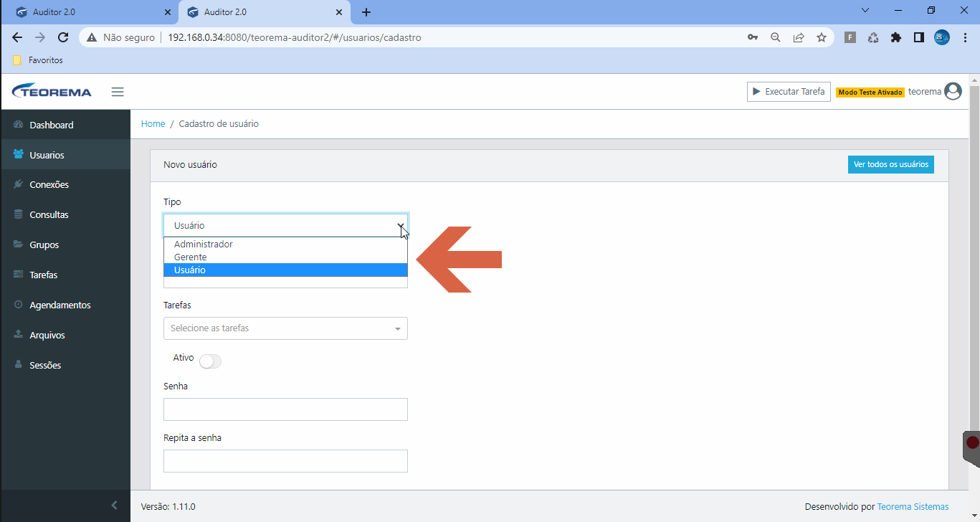The width and height of the screenshot is (980, 522).
Task: Toggle the hamburger sidebar menu
Action: click(x=118, y=92)
